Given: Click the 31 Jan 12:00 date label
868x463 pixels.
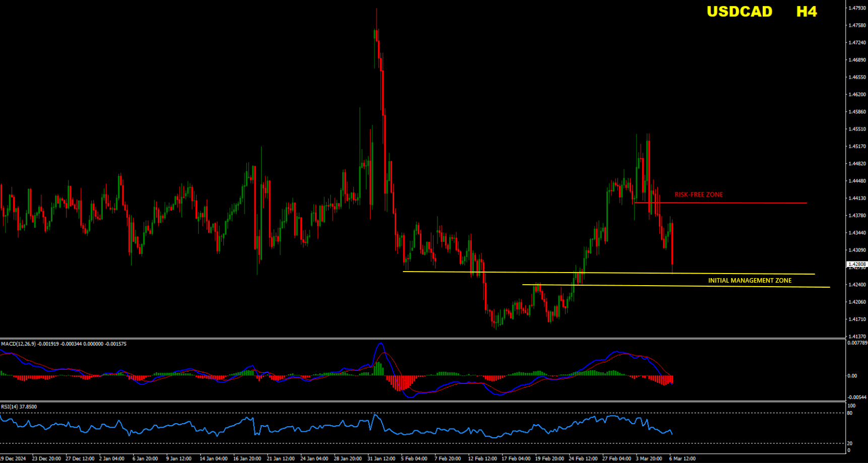Looking at the screenshot, I should point(381,458).
